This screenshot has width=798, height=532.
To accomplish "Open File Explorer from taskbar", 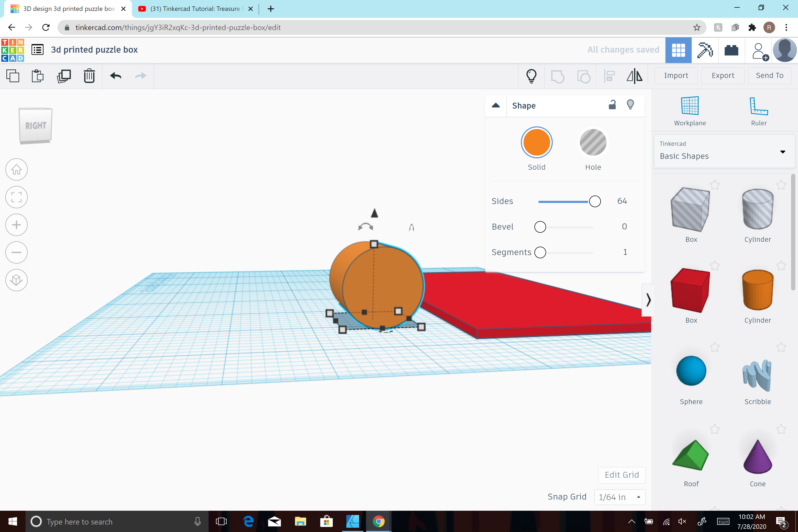I will pos(300,521).
